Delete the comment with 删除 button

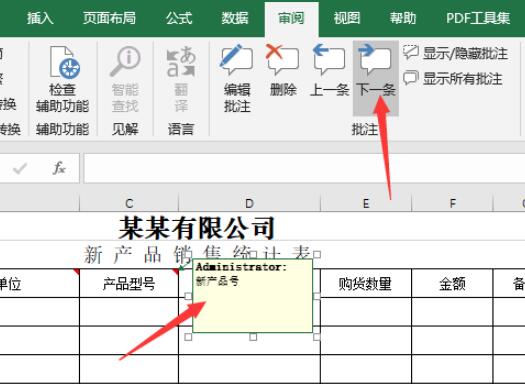pyautogui.click(x=283, y=70)
